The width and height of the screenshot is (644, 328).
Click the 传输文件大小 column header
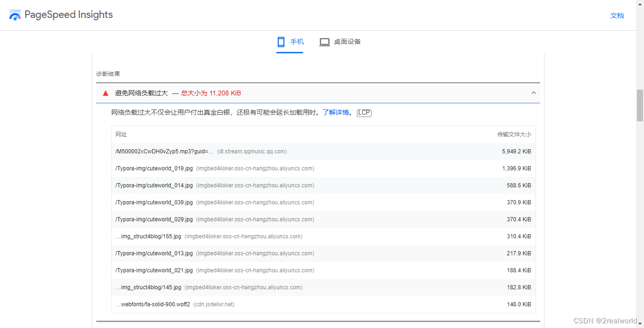click(514, 135)
